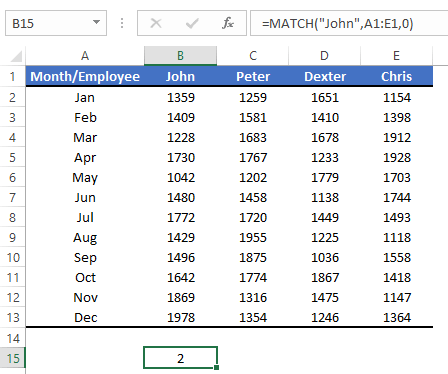Click the Aug month cell
Screen dimensions: 448x374
click(85, 237)
